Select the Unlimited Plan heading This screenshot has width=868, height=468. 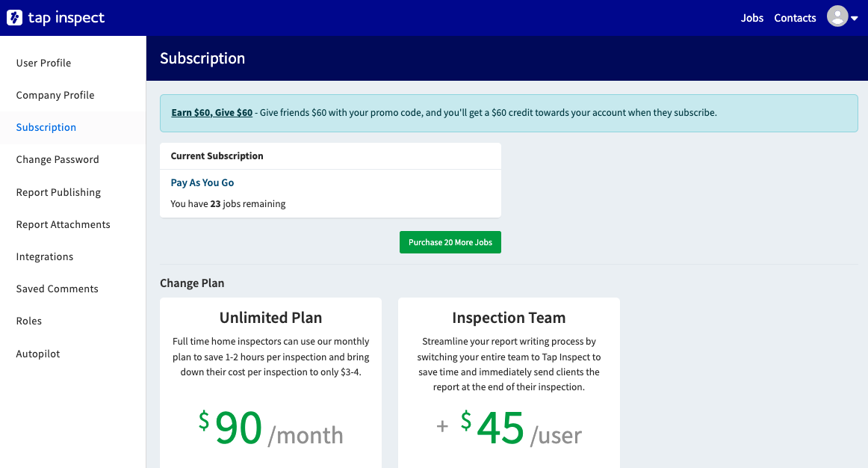coord(270,317)
